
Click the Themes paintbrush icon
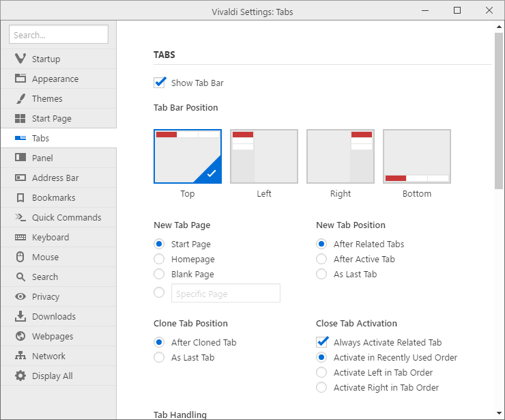click(20, 98)
